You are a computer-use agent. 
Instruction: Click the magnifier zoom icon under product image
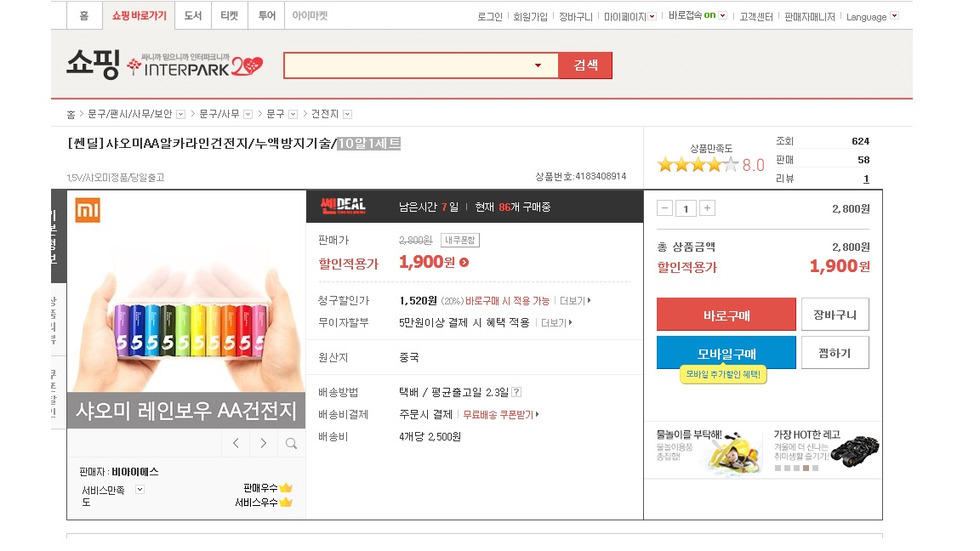pos(291,443)
